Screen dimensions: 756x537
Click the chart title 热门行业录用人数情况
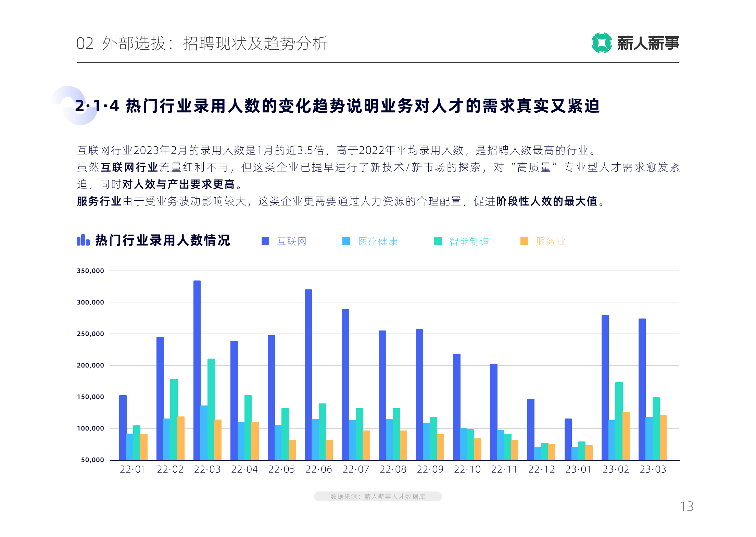pyautogui.click(x=163, y=240)
